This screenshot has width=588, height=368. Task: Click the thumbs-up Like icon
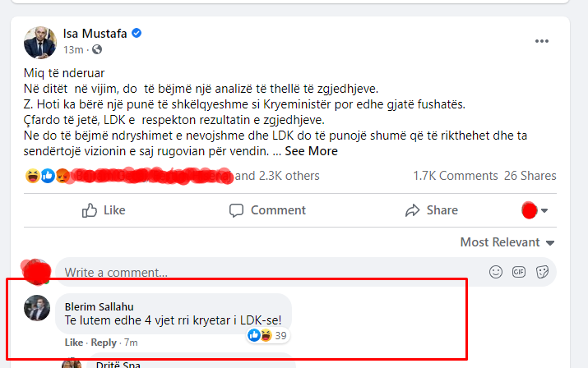[90, 210]
